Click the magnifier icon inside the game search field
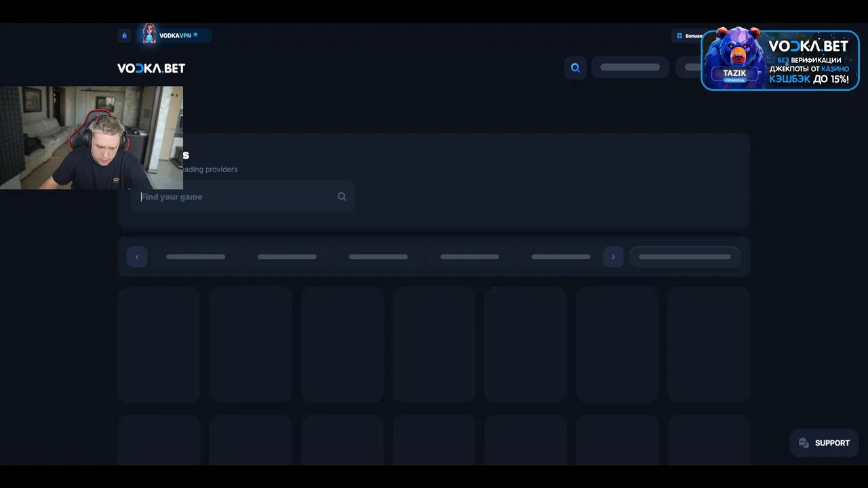Viewport: 868px width, 488px height. pyautogui.click(x=342, y=197)
